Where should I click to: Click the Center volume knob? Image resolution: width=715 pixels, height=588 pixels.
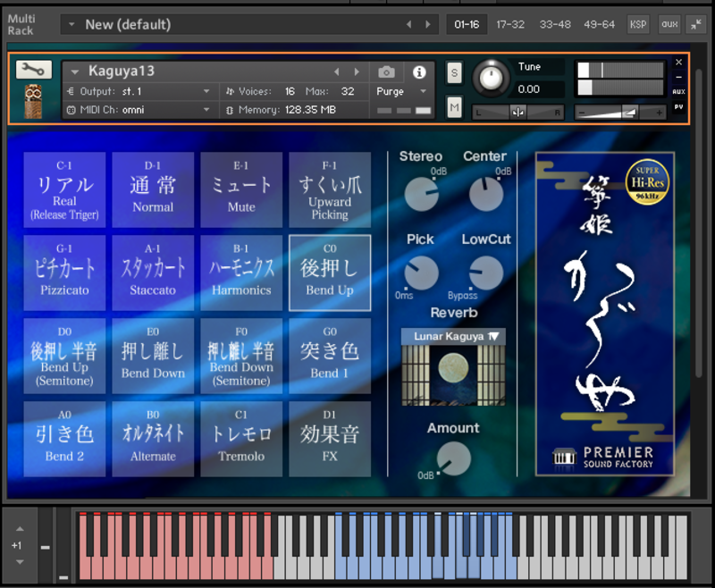[486, 194]
